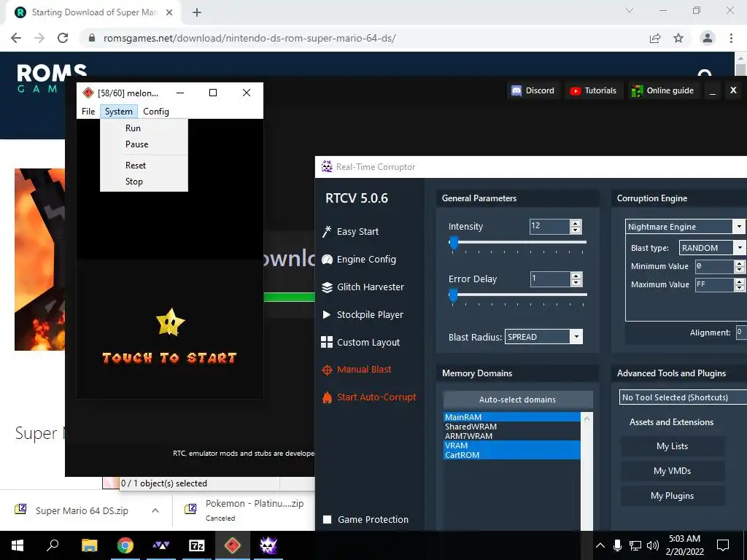Image resolution: width=747 pixels, height=560 pixels.
Task: Open 7-Zip from taskbar
Action: [197, 545]
